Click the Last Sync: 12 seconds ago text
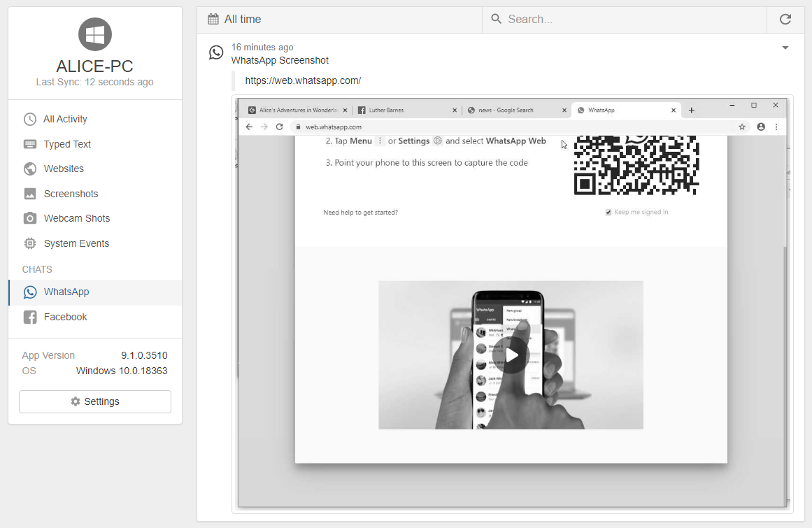The height and width of the screenshot is (528, 812). tap(94, 82)
